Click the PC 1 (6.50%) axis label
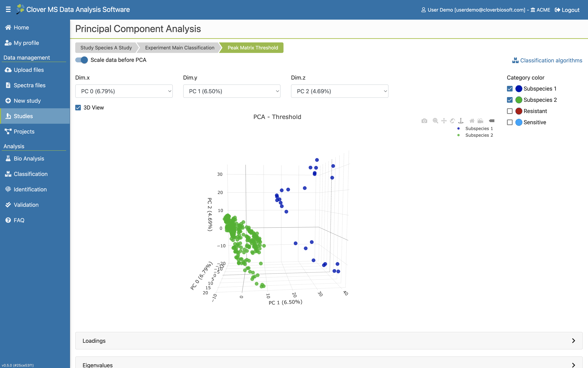The image size is (588, 368). coord(285,302)
